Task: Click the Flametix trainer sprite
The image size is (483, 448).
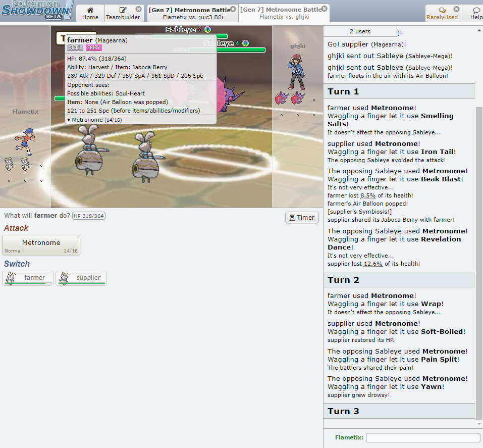Action: coord(25,142)
